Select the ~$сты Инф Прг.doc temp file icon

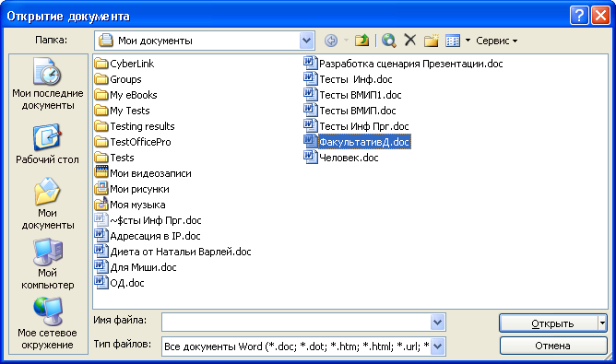point(101,219)
